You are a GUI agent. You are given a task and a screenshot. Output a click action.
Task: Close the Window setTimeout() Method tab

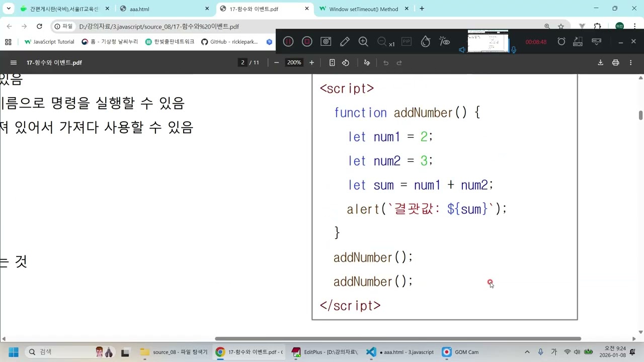407,9
